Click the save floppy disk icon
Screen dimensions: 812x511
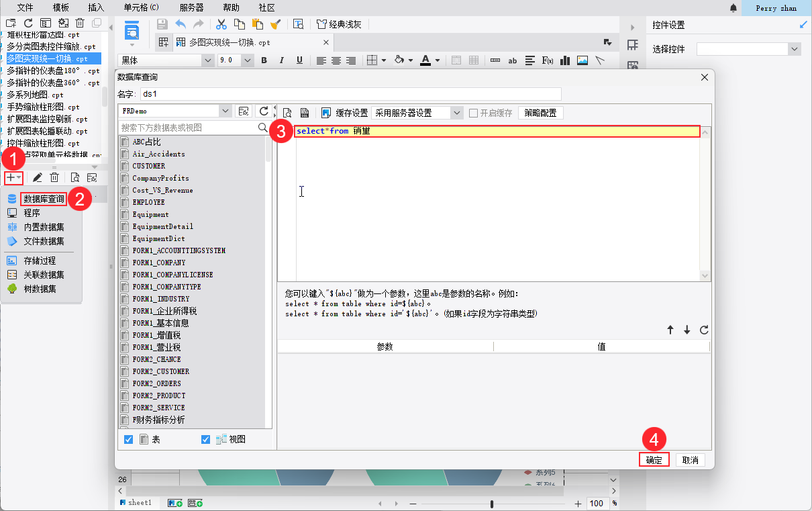pyautogui.click(x=162, y=24)
